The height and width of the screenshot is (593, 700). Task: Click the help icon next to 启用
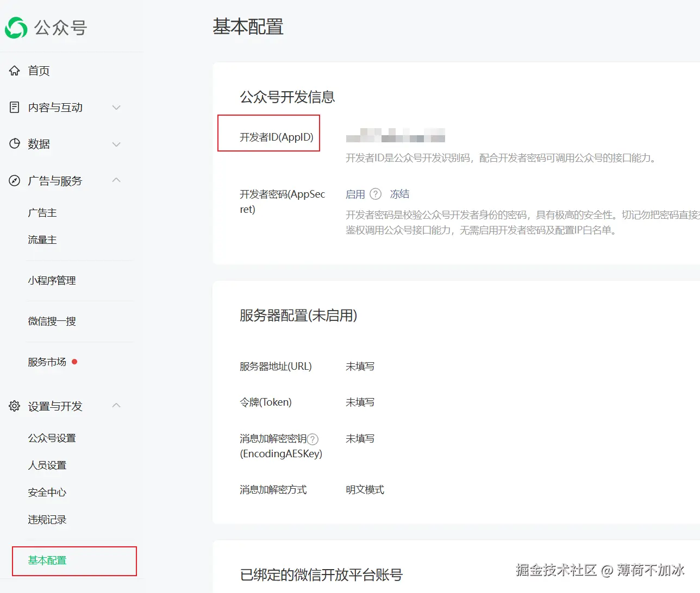tap(376, 194)
